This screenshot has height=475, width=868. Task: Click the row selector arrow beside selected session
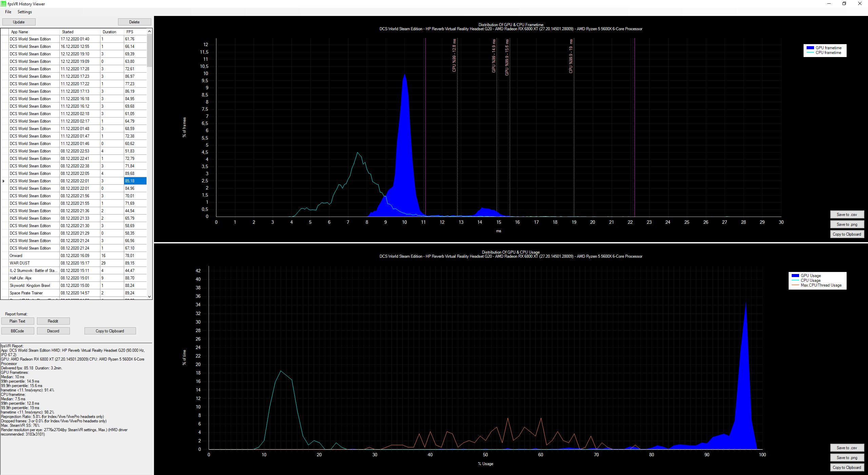4,181
